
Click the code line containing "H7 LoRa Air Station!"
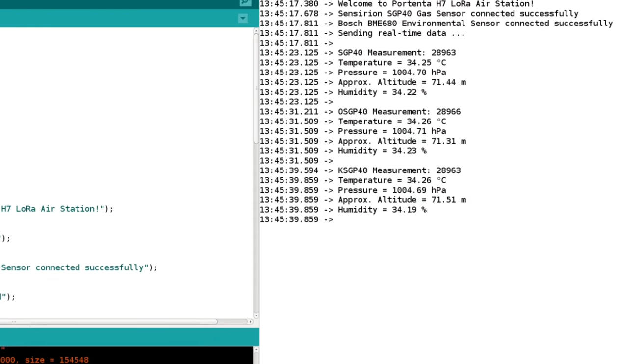[x=57, y=209]
